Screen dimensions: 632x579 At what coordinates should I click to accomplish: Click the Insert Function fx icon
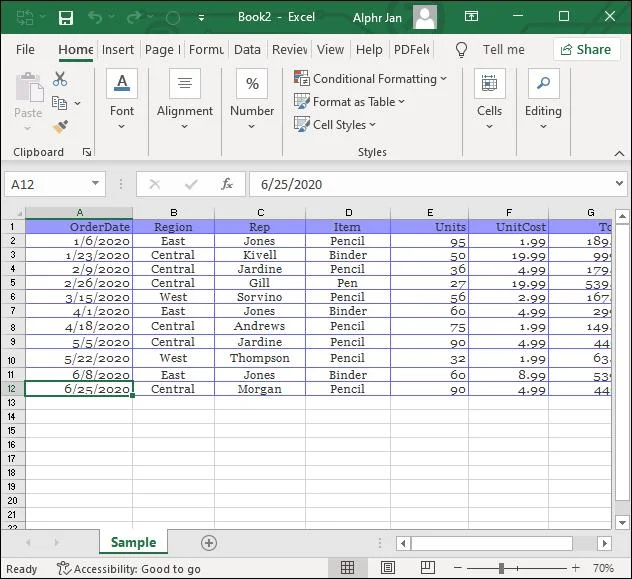pos(227,184)
